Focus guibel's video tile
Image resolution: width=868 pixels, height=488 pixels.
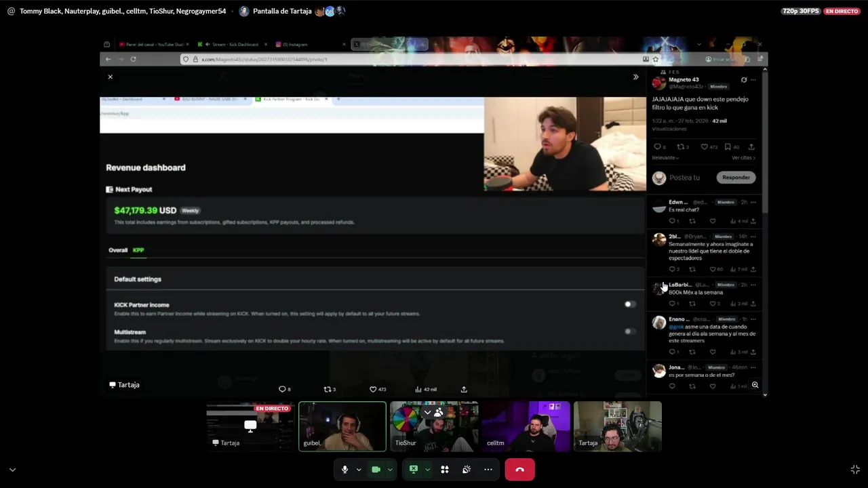tap(342, 426)
